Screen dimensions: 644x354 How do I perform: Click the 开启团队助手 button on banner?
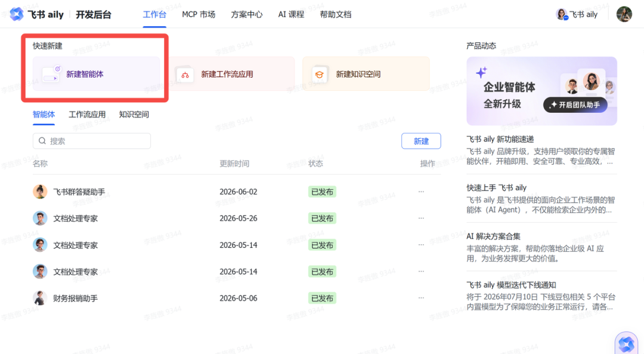click(x=575, y=105)
